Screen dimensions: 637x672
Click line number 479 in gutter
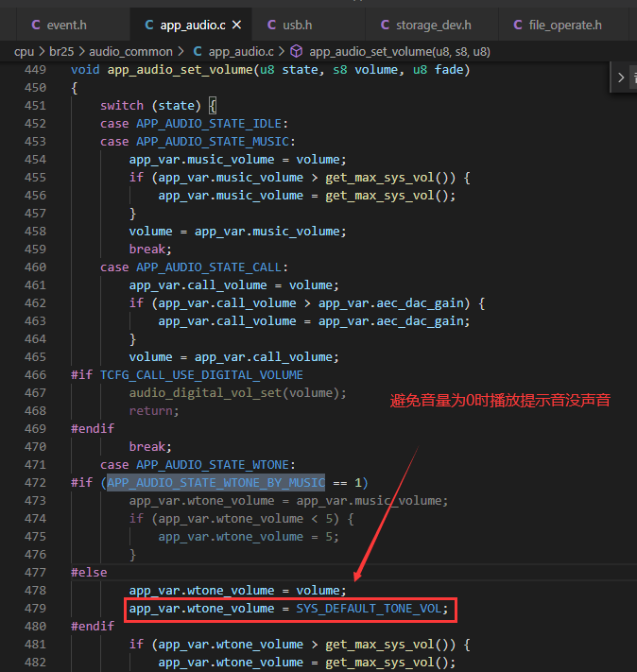[x=35, y=609]
